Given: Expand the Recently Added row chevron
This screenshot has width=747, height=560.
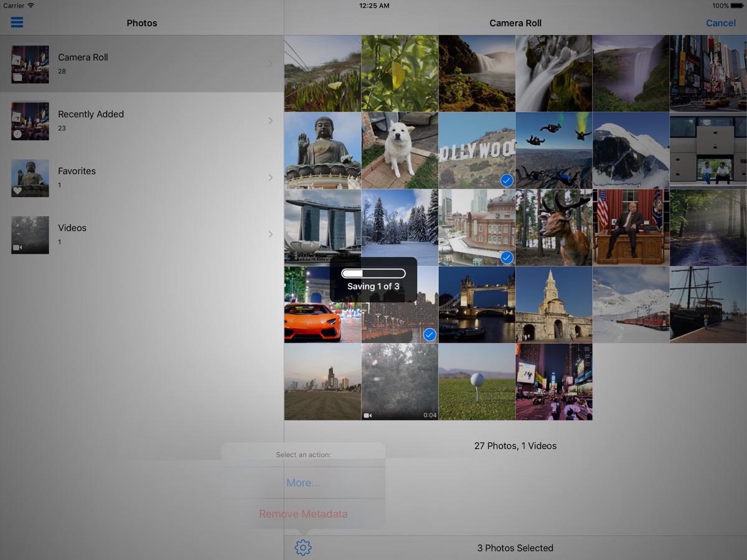Looking at the screenshot, I should (x=270, y=121).
